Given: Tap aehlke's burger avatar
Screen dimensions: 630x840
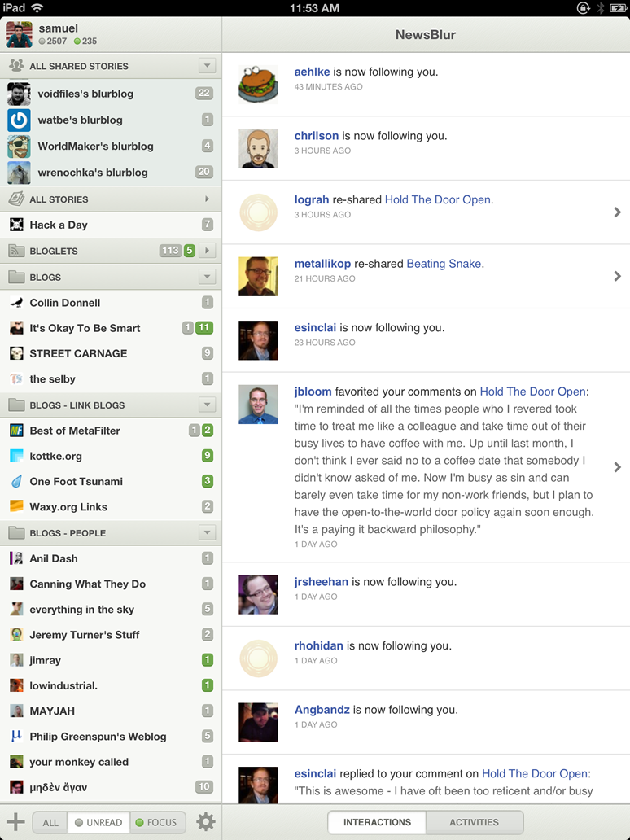Looking at the screenshot, I should point(258,84).
